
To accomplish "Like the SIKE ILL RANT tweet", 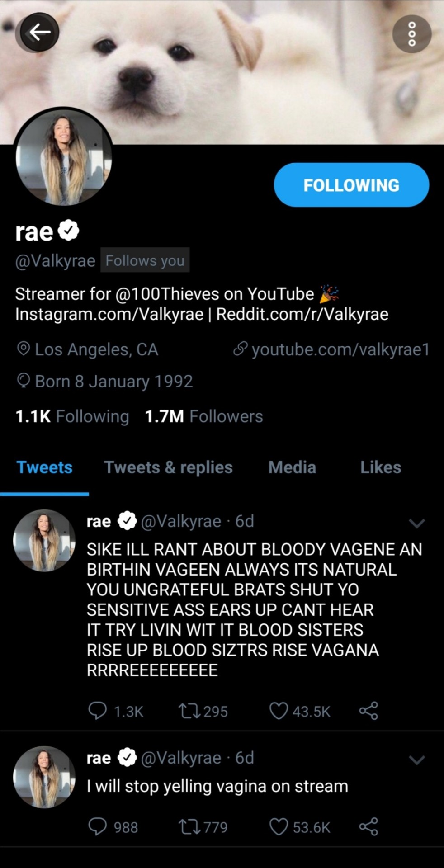I will click(x=279, y=711).
